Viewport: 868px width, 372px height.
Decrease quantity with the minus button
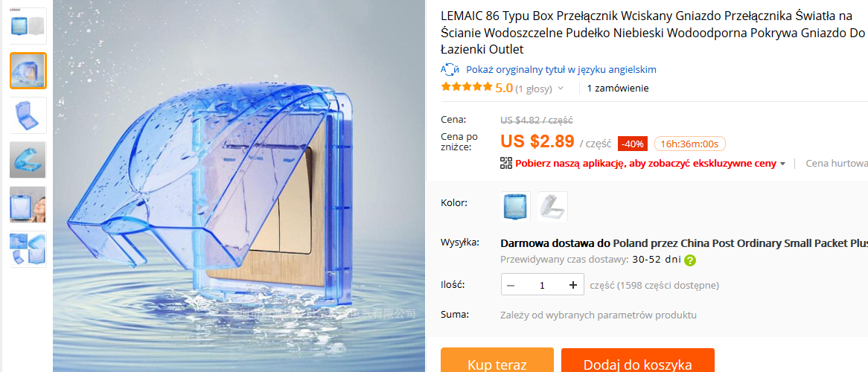click(x=511, y=285)
